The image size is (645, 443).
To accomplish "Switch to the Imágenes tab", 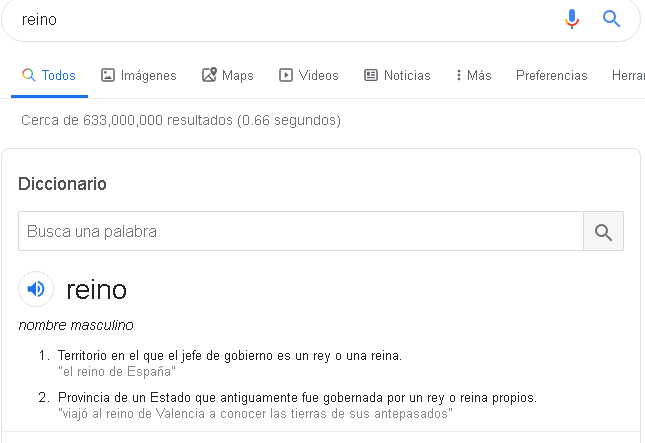I will (139, 75).
